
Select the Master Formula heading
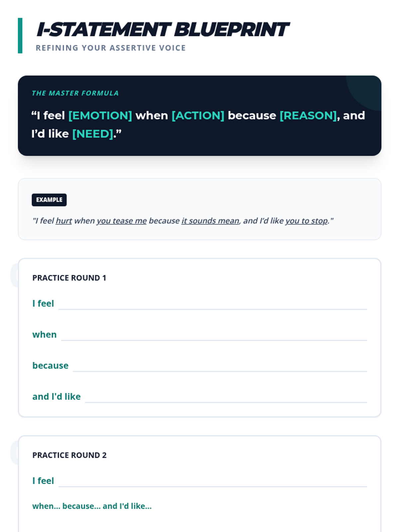point(75,93)
